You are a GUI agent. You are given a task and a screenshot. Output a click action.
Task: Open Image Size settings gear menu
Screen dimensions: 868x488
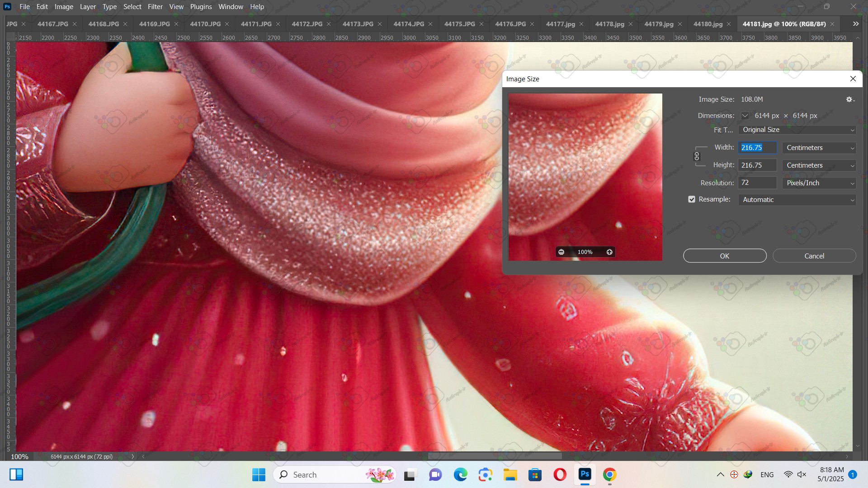pos(850,99)
